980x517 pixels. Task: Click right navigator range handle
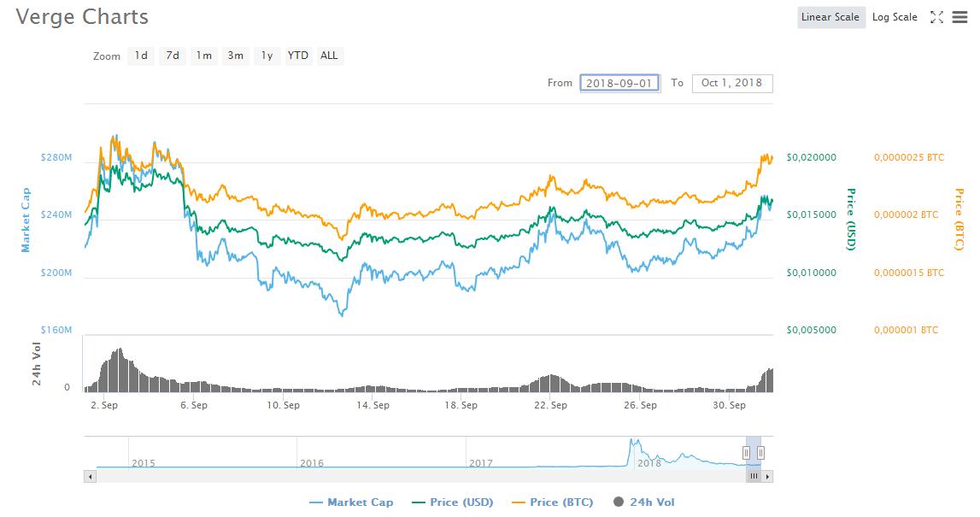(760, 452)
